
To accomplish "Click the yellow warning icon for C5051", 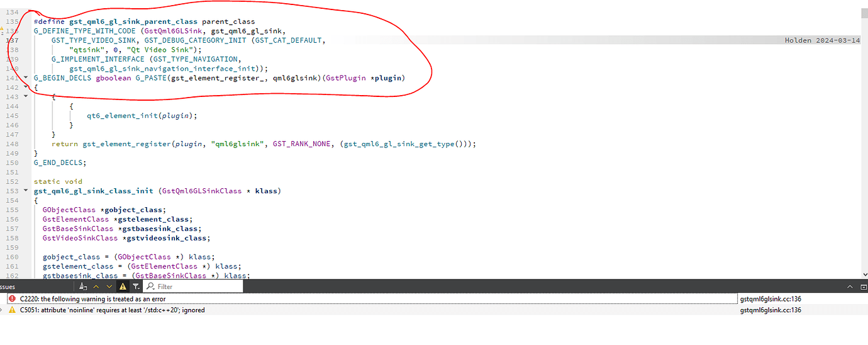I will tap(12, 310).
